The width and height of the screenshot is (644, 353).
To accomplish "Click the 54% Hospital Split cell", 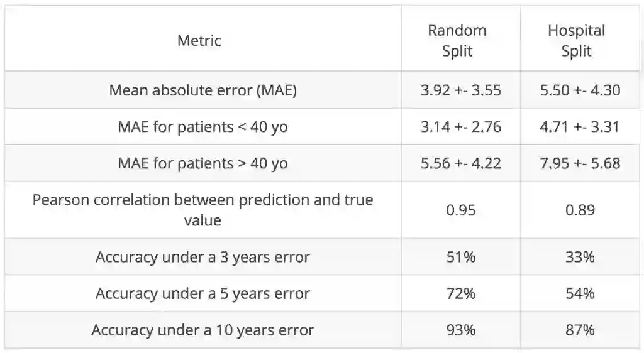I will pos(580,293).
